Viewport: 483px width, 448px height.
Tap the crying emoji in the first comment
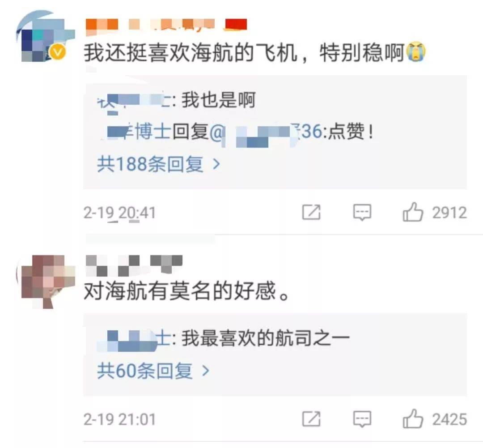pos(416,52)
